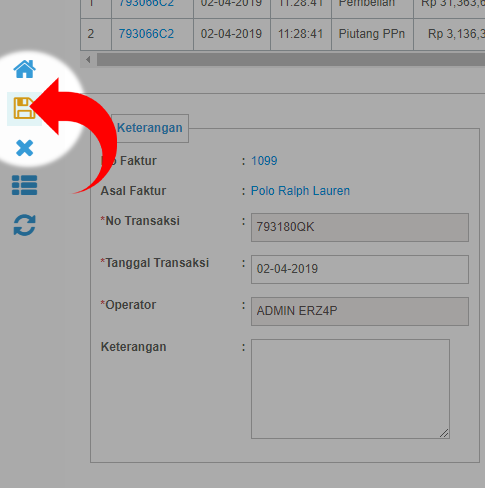Edit the Tanggal Transaksi date field
This screenshot has width=485, height=488.
tap(360, 269)
